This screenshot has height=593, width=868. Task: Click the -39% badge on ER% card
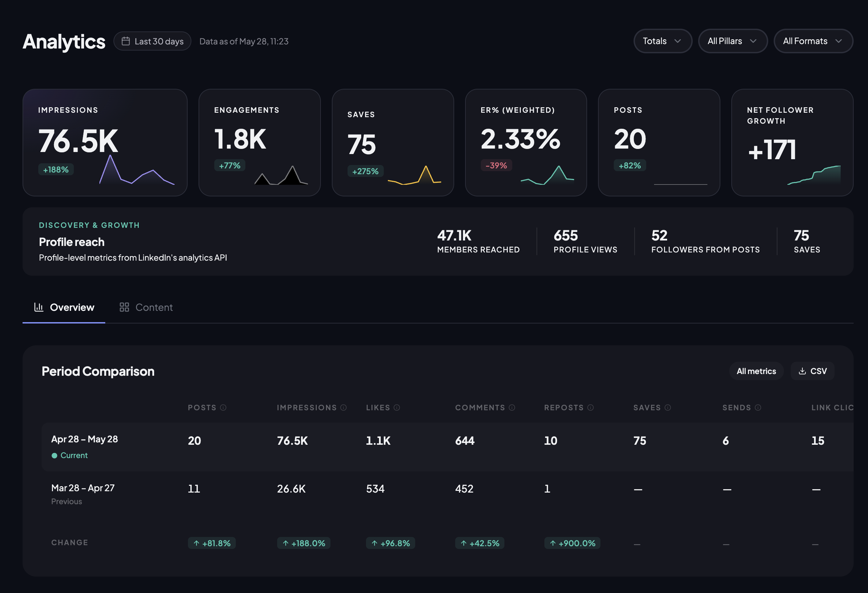click(x=496, y=165)
